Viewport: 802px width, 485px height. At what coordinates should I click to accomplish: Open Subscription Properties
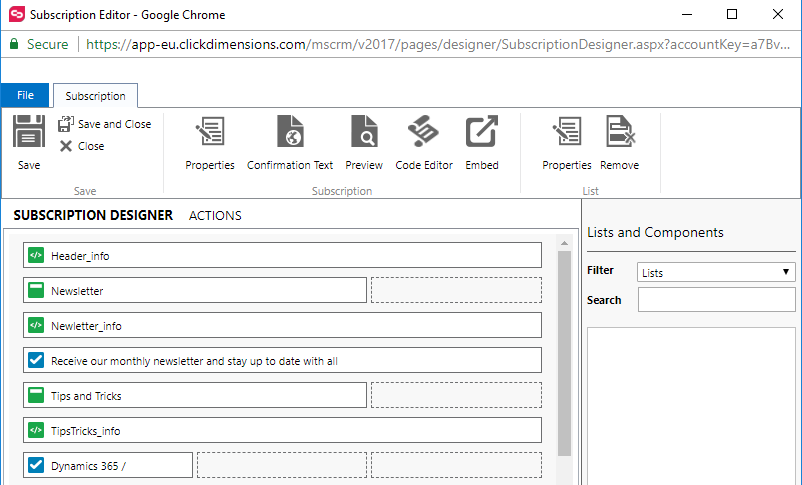click(x=210, y=143)
